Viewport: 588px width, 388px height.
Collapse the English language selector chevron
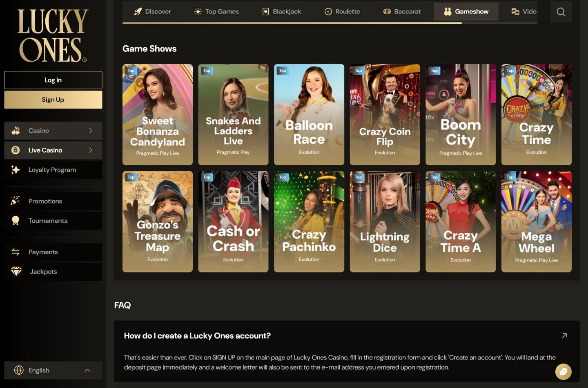click(87, 370)
